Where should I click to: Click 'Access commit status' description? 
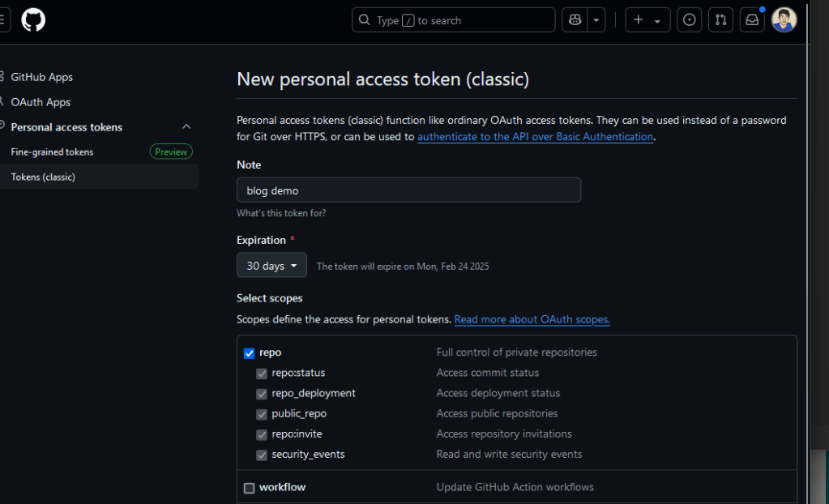pos(488,373)
